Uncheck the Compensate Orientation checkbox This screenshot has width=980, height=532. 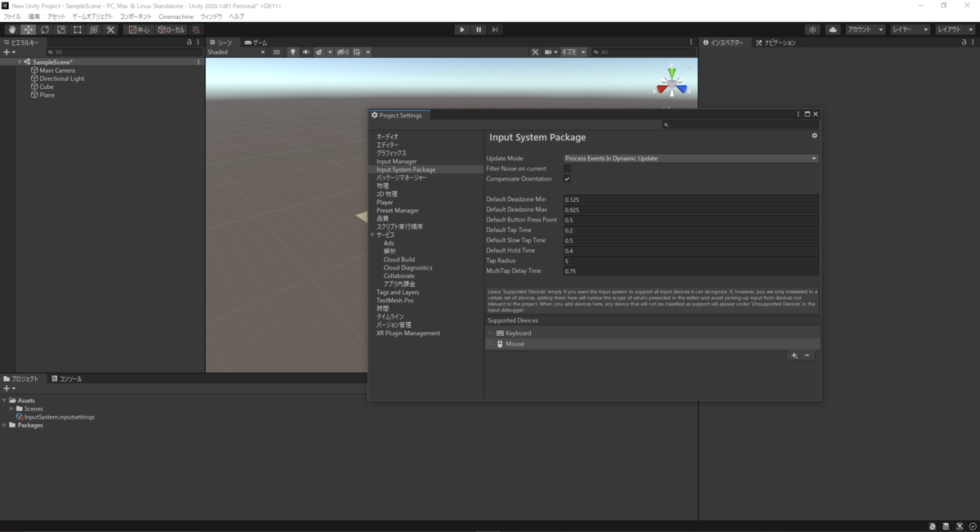567,178
